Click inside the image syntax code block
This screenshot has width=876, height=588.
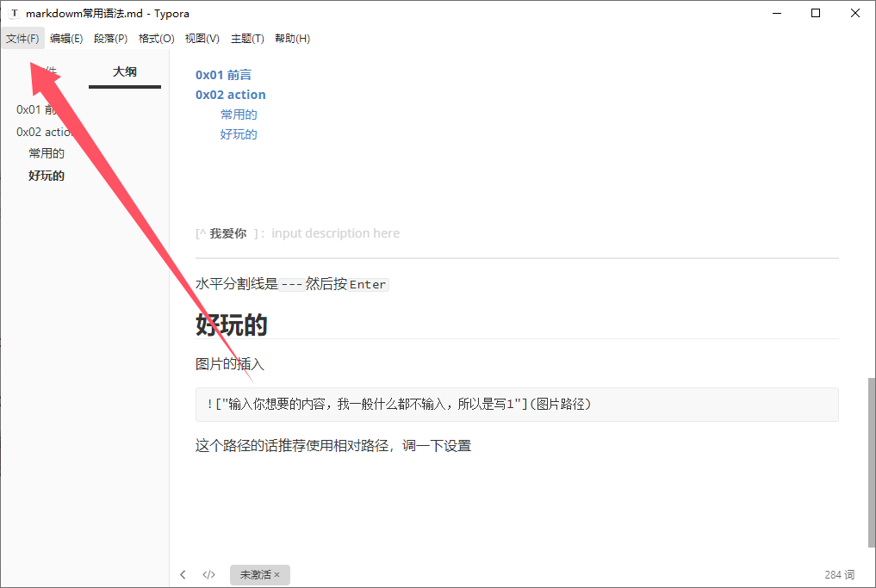[517, 405]
